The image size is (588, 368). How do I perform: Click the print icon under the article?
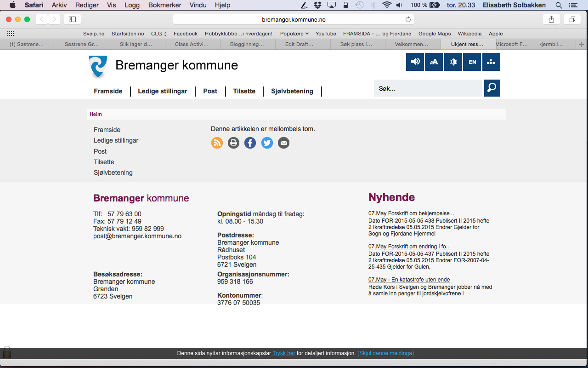233,143
